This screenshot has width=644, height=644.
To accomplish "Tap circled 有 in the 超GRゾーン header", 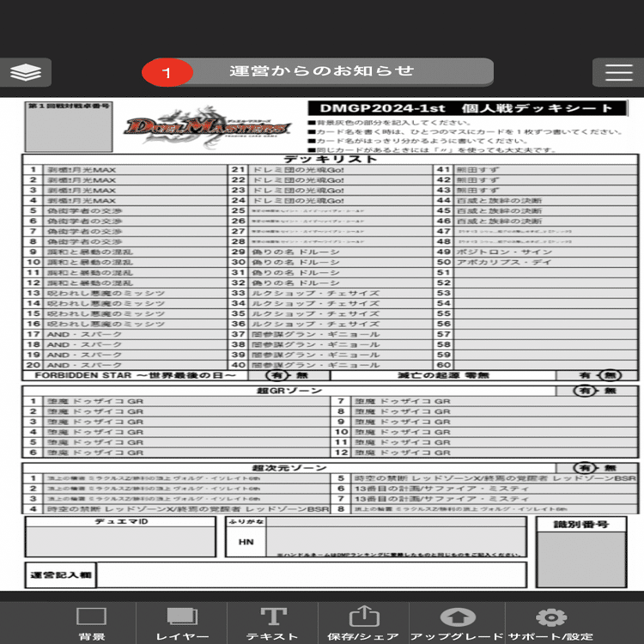I will click(x=585, y=391).
